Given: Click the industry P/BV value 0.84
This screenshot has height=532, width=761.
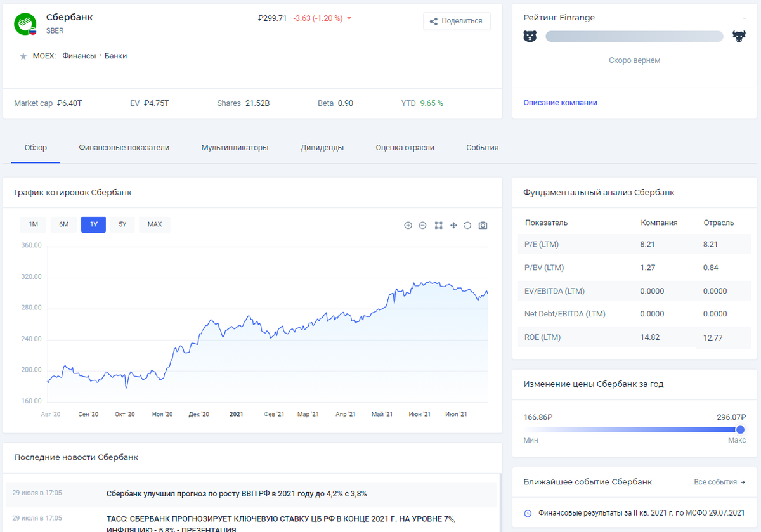Looking at the screenshot, I should (711, 268).
